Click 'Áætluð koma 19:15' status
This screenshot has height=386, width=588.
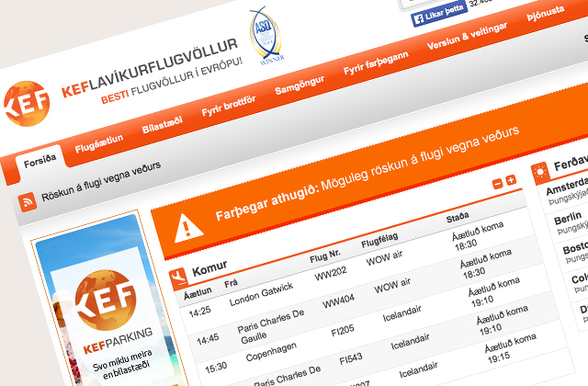coord(510,348)
